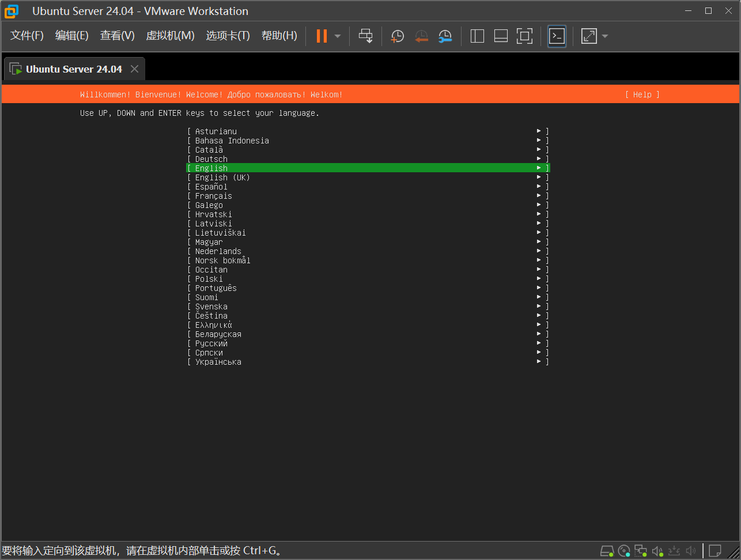Screen dimensions: 741x560
Task: Click the USB device download-tray status icon
Action: click(674, 551)
